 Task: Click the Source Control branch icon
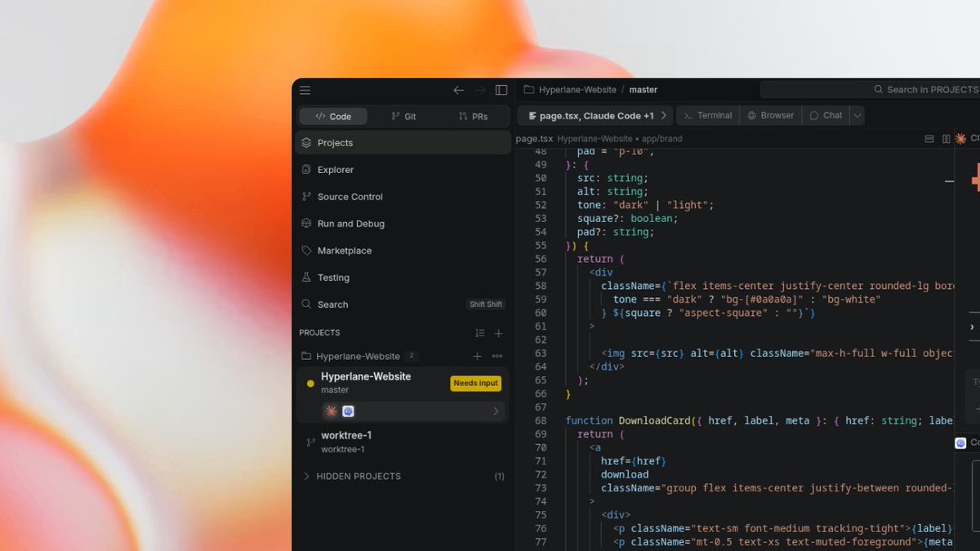(x=306, y=197)
